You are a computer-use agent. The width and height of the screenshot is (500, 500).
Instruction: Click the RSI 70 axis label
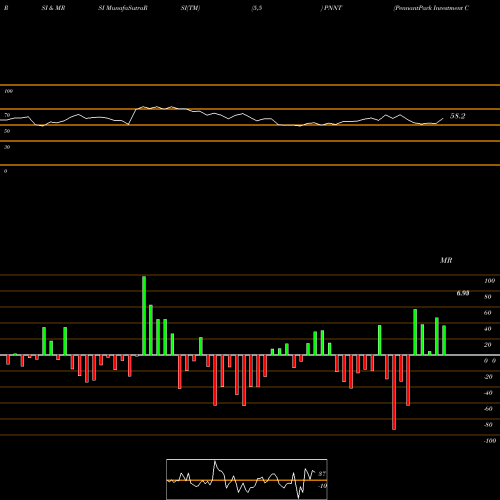[x=7, y=115]
